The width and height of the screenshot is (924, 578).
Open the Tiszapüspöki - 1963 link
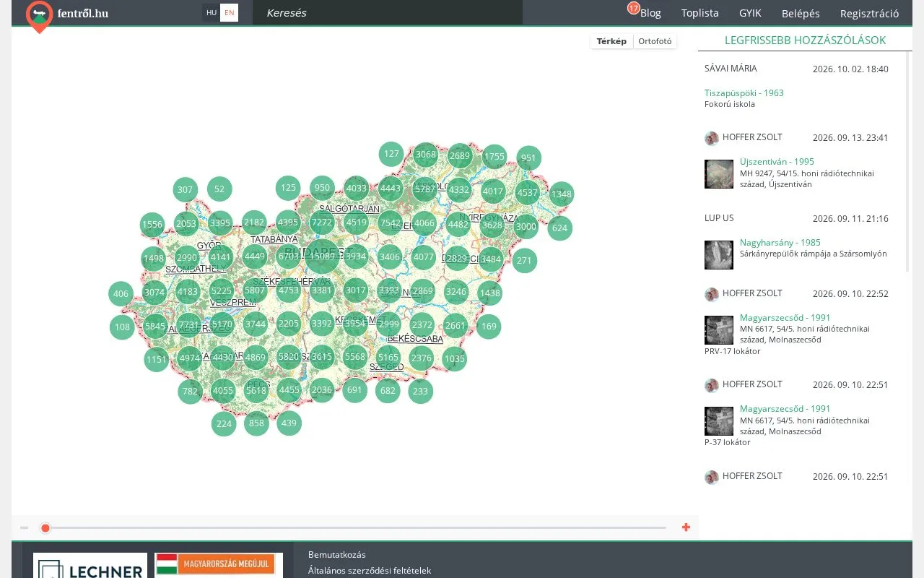[744, 92]
